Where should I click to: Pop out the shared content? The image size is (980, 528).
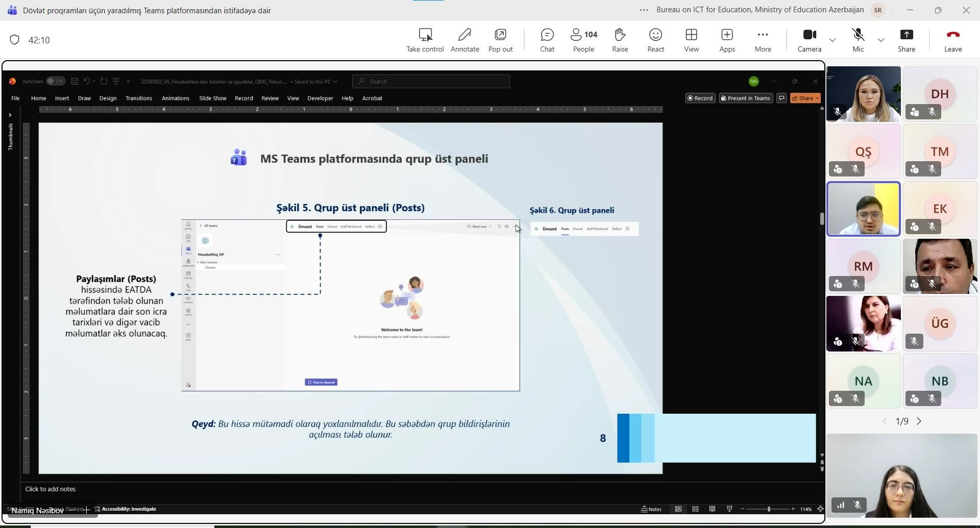pyautogui.click(x=500, y=40)
